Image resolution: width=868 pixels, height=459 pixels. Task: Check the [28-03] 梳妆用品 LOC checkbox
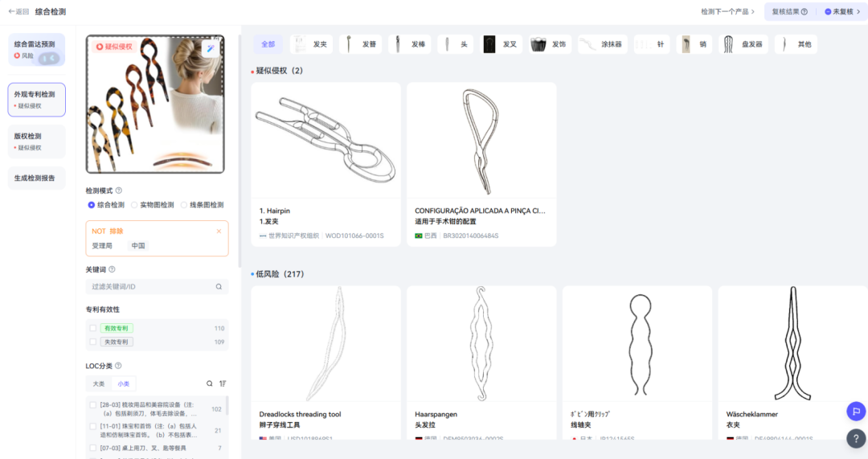pyautogui.click(x=93, y=405)
